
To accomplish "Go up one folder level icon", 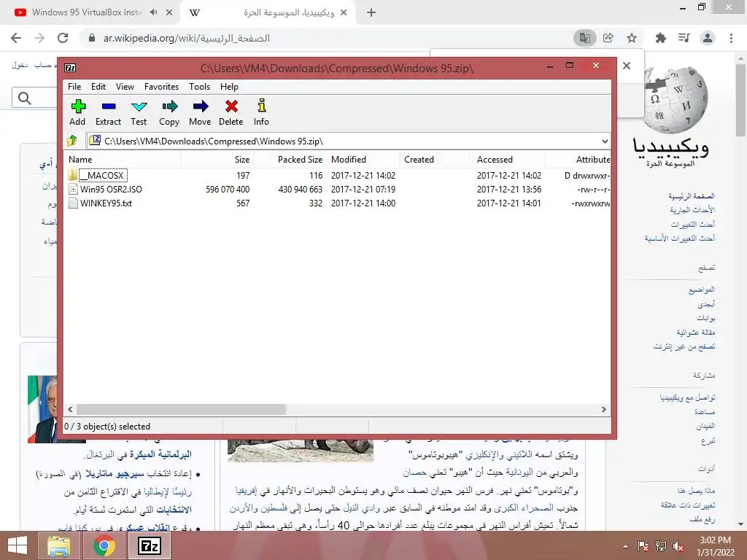I will (72, 141).
